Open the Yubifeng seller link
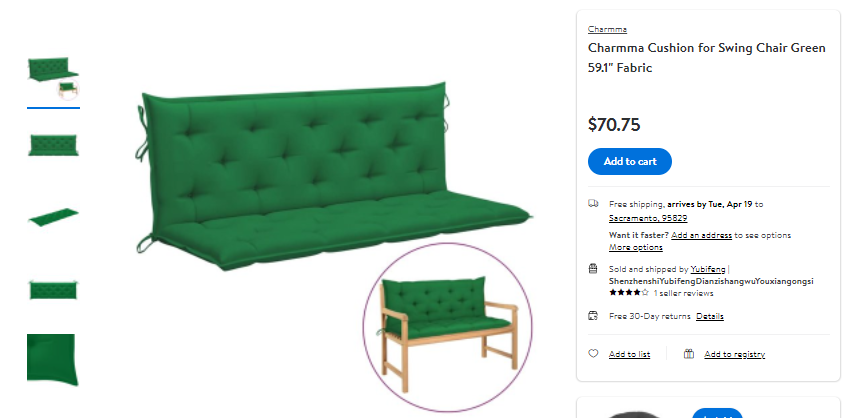This screenshot has width=844, height=418. pos(708,269)
